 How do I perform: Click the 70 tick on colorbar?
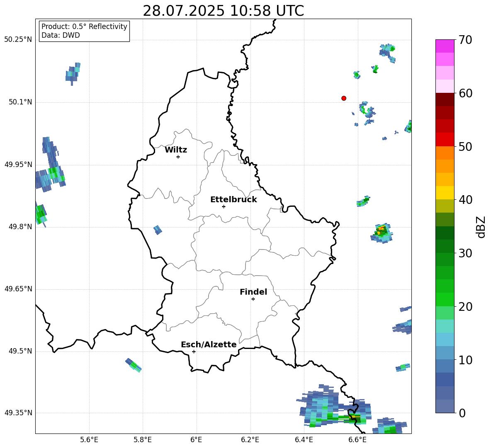pos(465,40)
